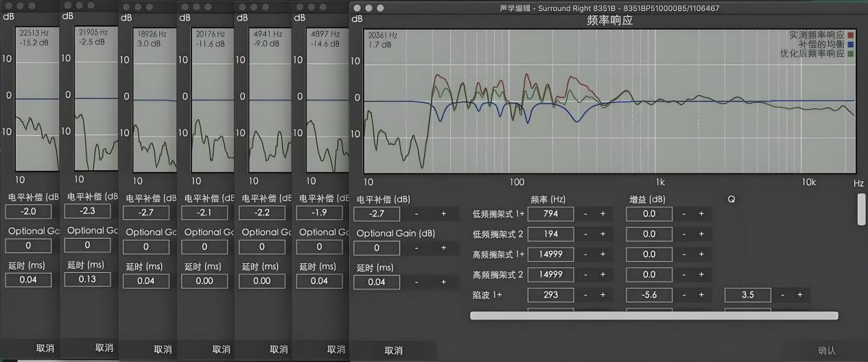Raise the 陷波 1 notch gain with plus

[x=701, y=295]
